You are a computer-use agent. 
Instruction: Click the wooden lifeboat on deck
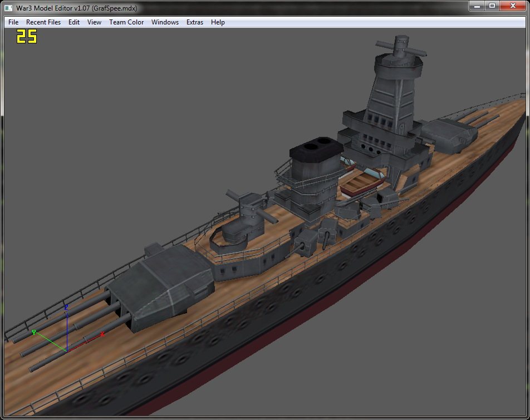362,182
